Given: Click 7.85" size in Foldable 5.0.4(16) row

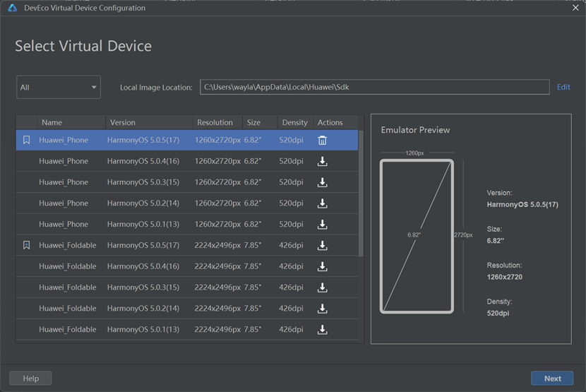Looking at the screenshot, I should click(x=253, y=266).
